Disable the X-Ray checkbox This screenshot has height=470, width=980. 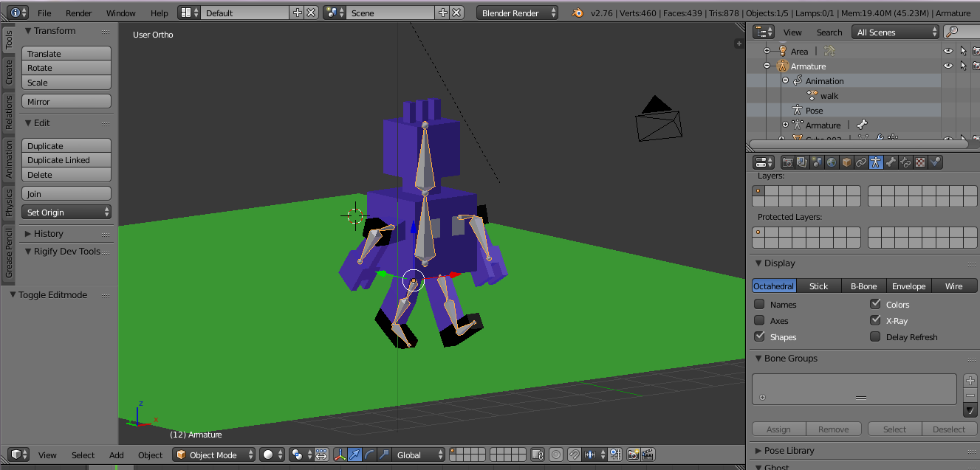[875, 320]
